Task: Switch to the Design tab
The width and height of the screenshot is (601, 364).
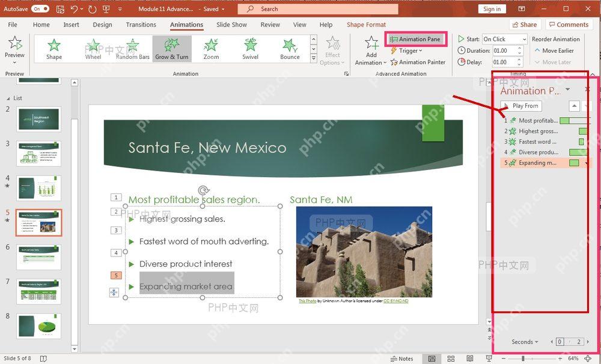Action: [102, 25]
